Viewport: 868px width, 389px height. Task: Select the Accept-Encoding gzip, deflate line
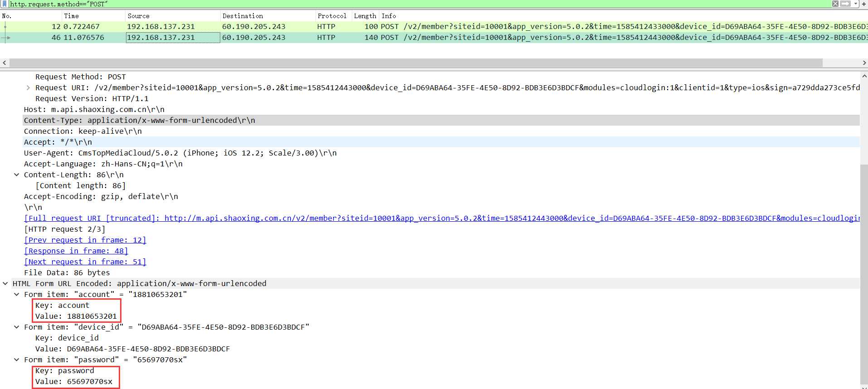pyautogui.click(x=101, y=196)
